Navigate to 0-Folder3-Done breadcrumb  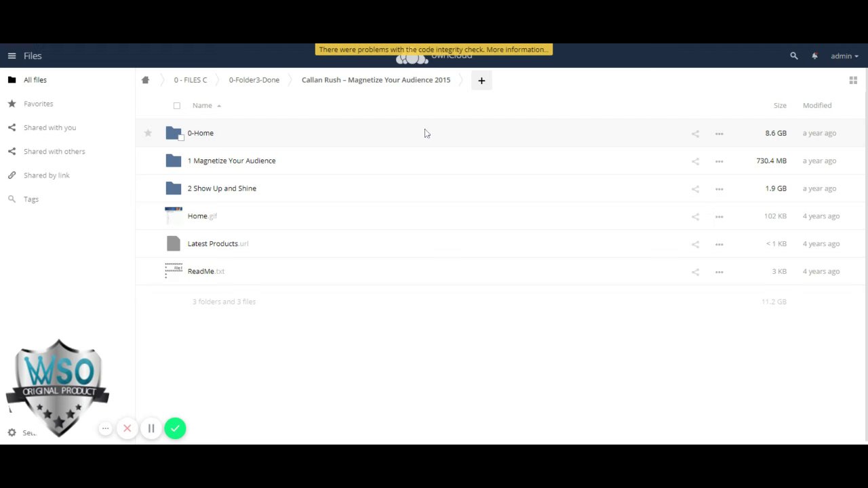click(x=254, y=80)
